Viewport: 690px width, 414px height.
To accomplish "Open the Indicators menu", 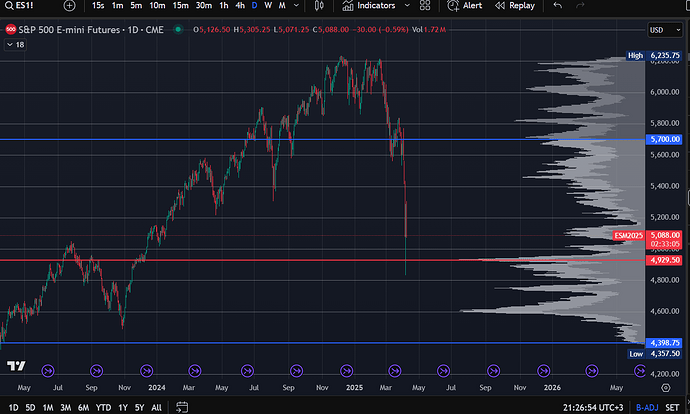I will [x=368, y=6].
